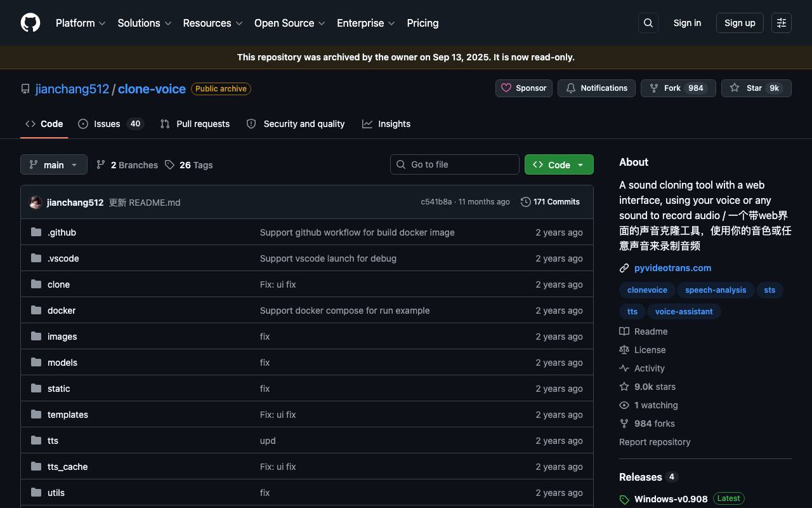
Task: View the 26 Tags list
Action: [x=188, y=165]
